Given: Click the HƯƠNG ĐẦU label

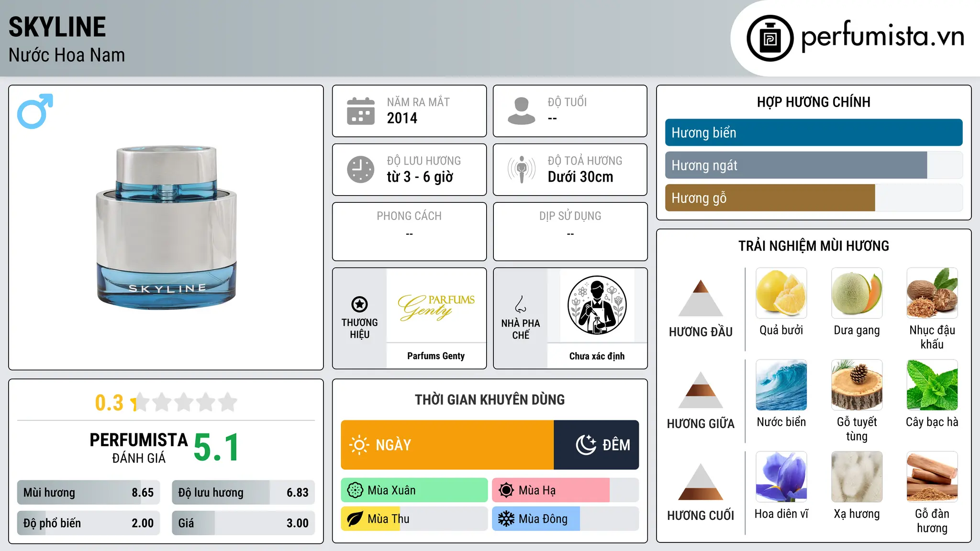Looking at the screenshot, I should click(701, 332).
